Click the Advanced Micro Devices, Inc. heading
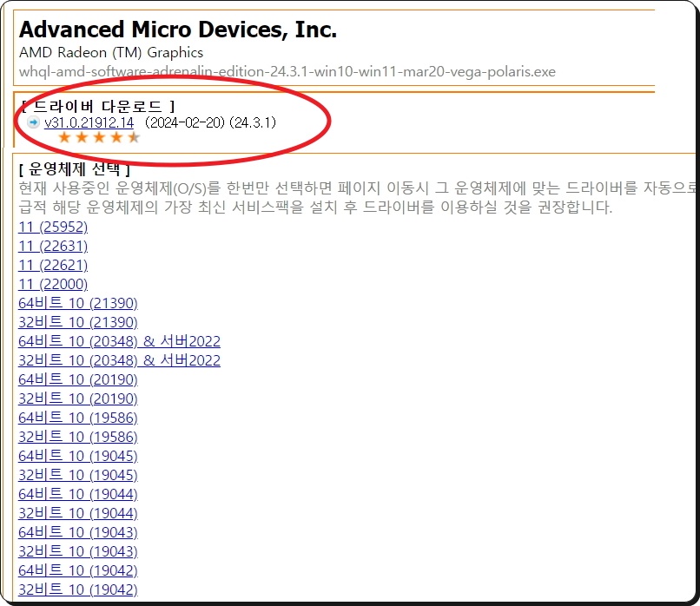The image size is (700, 606). click(178, 30)
